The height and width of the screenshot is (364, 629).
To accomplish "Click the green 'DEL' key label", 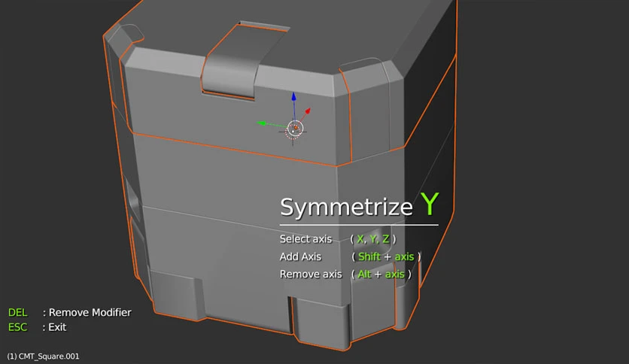I will (17, 313).
